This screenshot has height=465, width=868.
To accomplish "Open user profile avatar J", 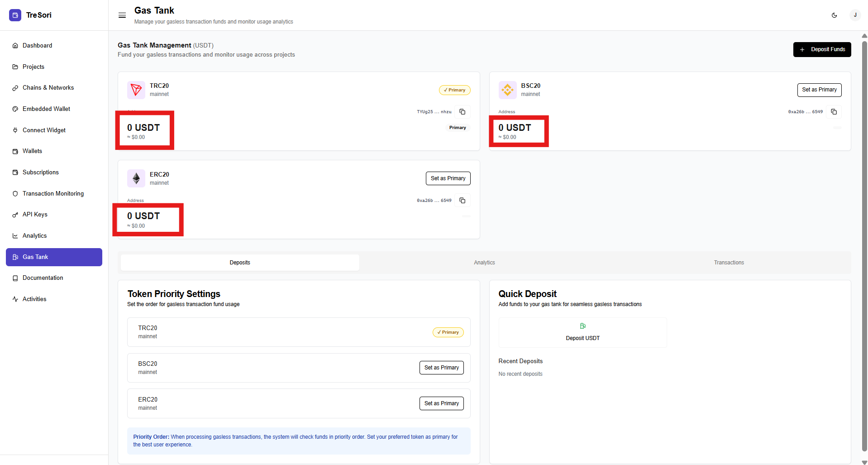I will [855, 15].
